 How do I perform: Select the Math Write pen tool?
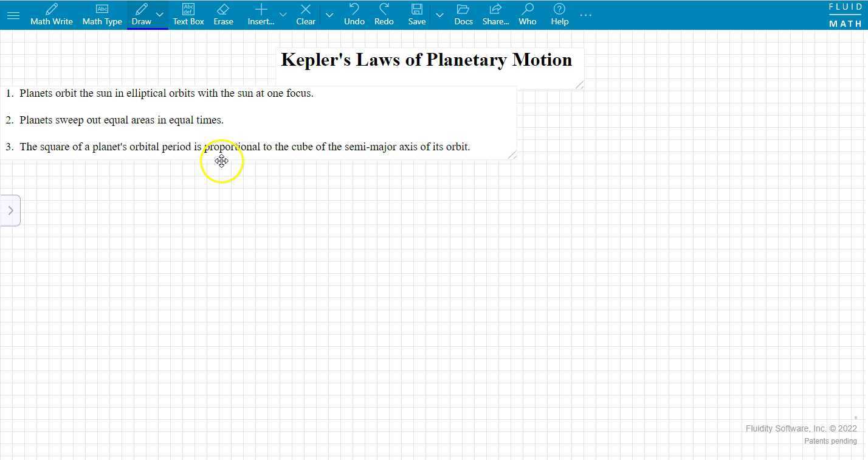(x=51, y=15)
